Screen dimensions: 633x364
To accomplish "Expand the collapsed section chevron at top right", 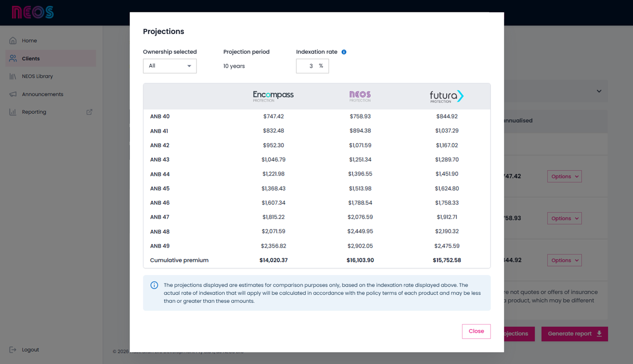I will click(599, 91).
